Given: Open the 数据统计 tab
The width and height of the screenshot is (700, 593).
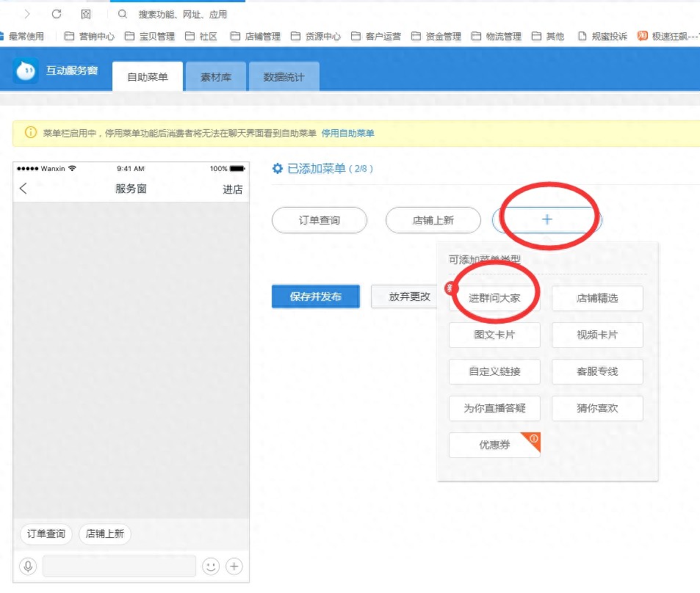Looking at the screenshot, I should (284, 76).
